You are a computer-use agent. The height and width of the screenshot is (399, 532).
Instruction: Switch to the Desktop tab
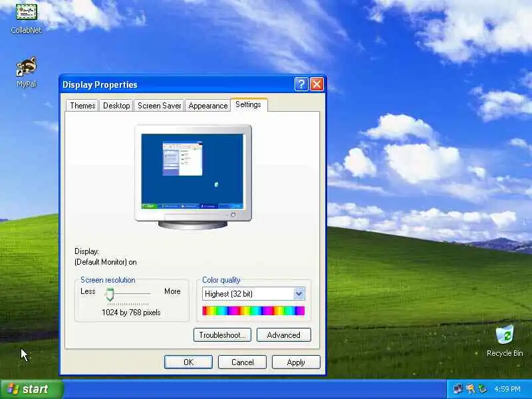pos(116,106)
